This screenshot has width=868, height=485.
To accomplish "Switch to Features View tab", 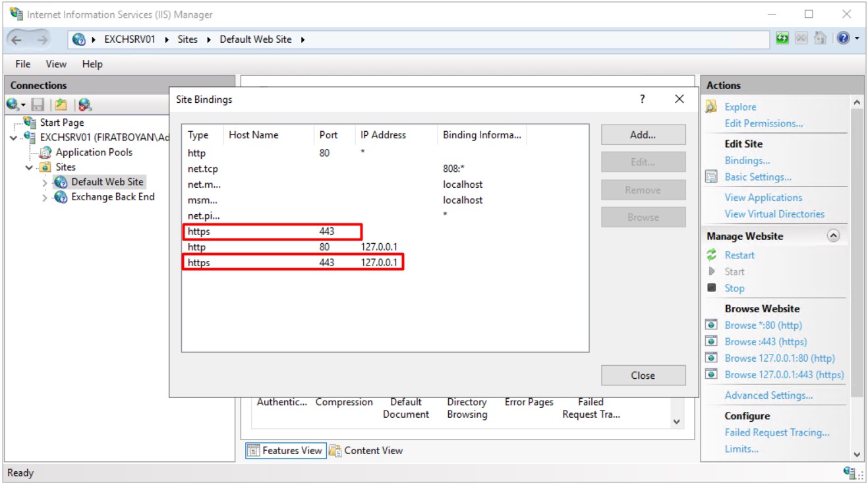I will coord(286,451).
